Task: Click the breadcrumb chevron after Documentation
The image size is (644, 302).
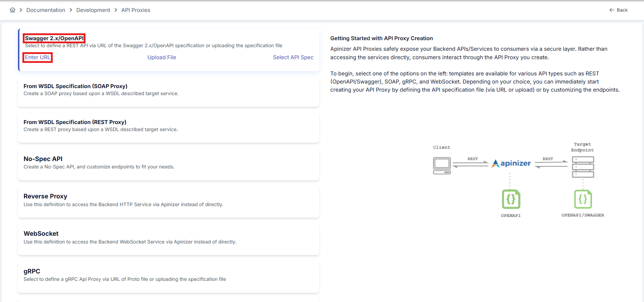Action: click(71, 10)
